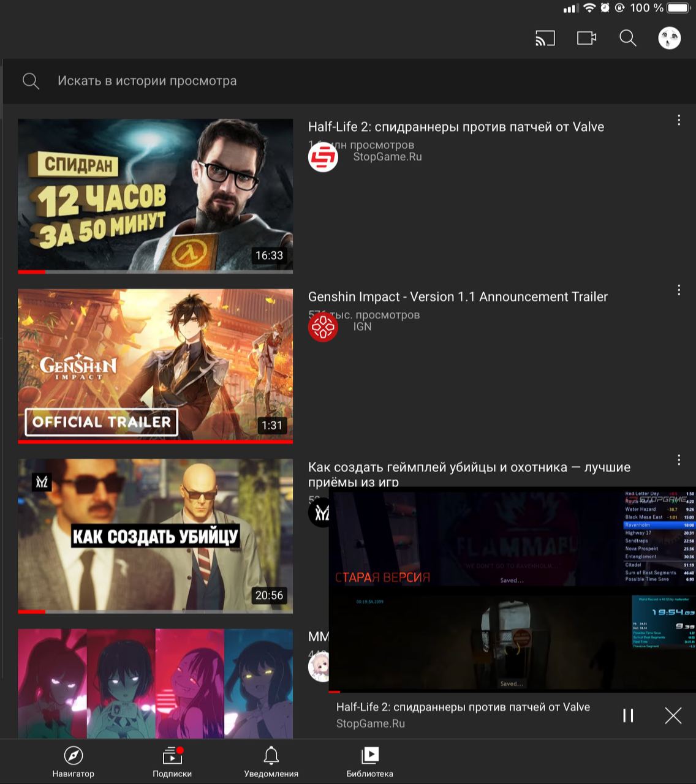Open the Half-Life 2 speedrun video thumbnail
The height and width of the screenshot is (784, 696).
tap(155, 195)
